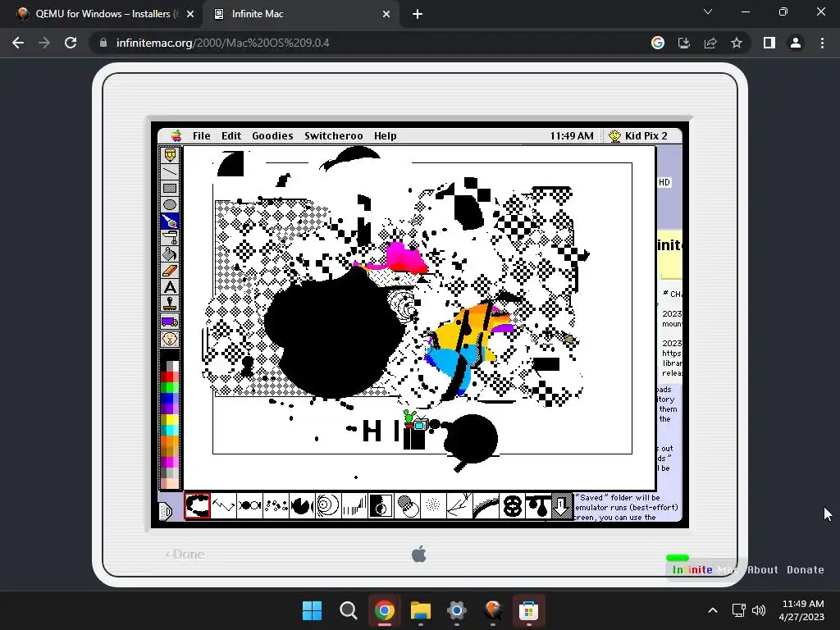Pick the yellow color swatch
Viewport: 840px width, 630px height.
[x=169, y=419]
